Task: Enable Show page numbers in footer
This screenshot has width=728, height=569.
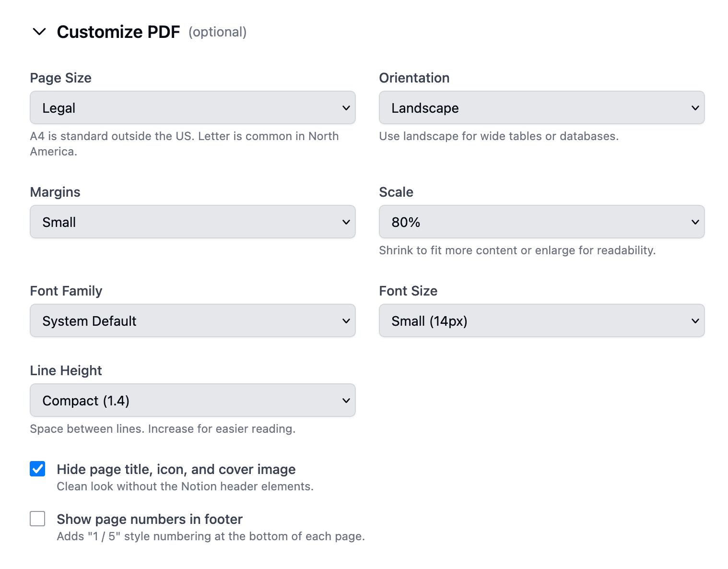Action: (37, 519)
